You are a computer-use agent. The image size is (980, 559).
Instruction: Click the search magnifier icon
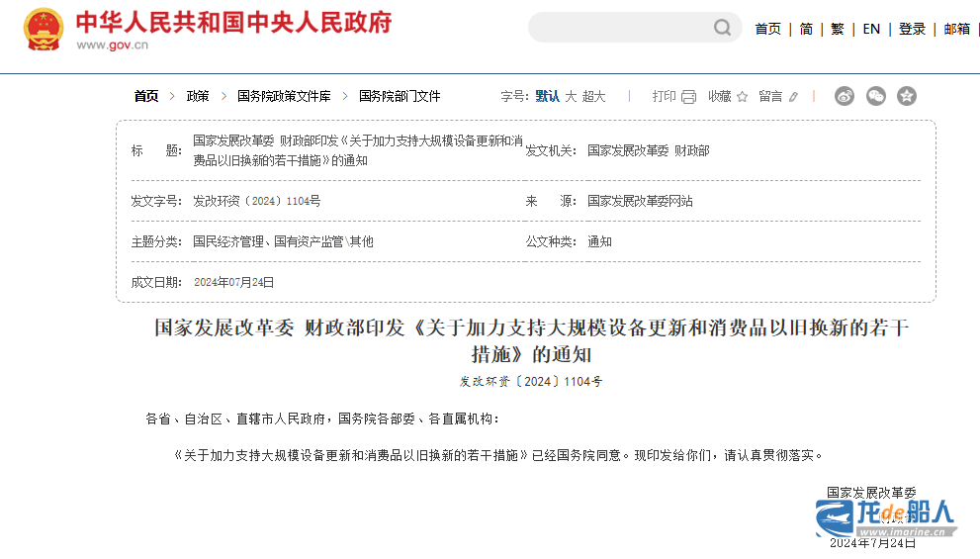[x=723, y=28]
